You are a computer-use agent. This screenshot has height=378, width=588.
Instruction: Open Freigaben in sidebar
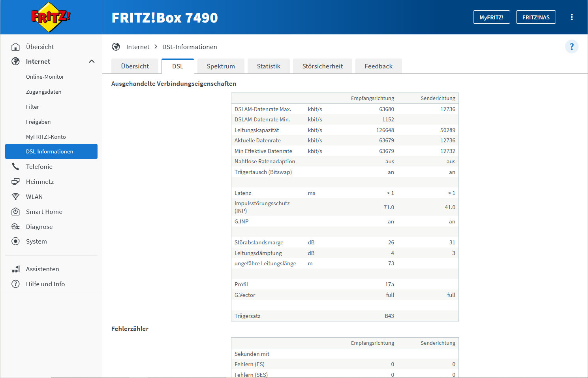coord(38,122)
